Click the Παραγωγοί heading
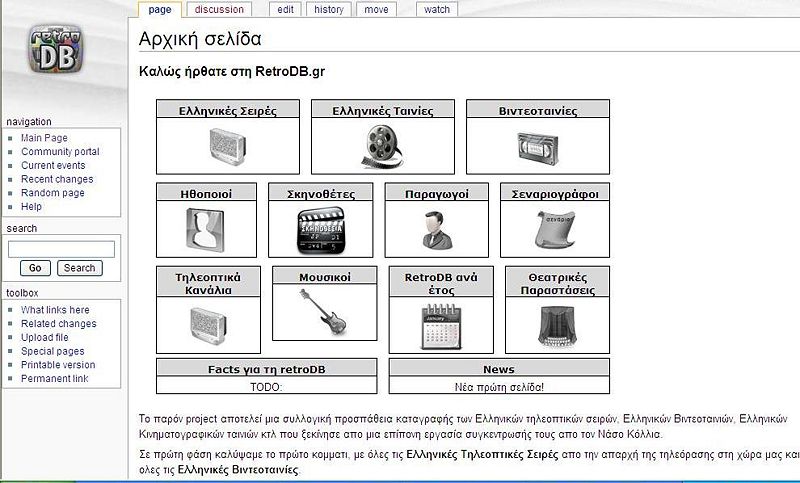This screenshot has height=483, width=800. click(x=437, y=194)
